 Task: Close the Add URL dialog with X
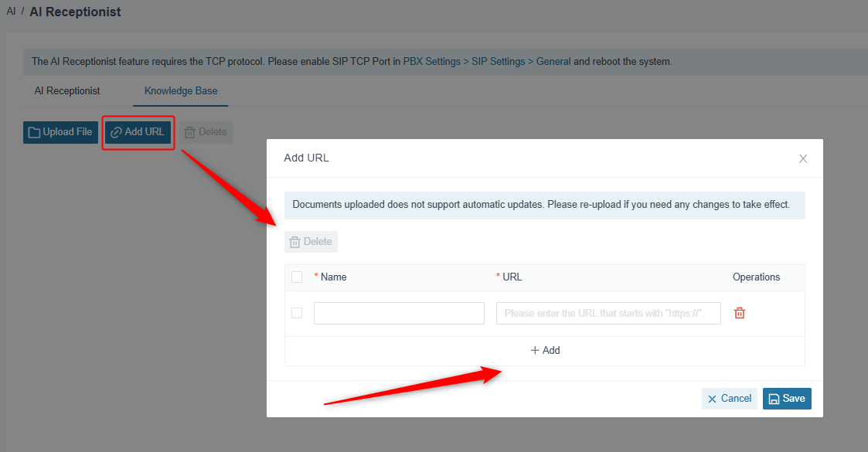click(x=802, y=159)
